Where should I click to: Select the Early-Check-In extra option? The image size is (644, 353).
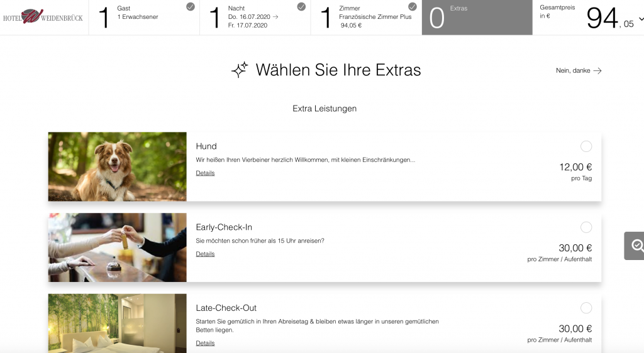[586, 227]
